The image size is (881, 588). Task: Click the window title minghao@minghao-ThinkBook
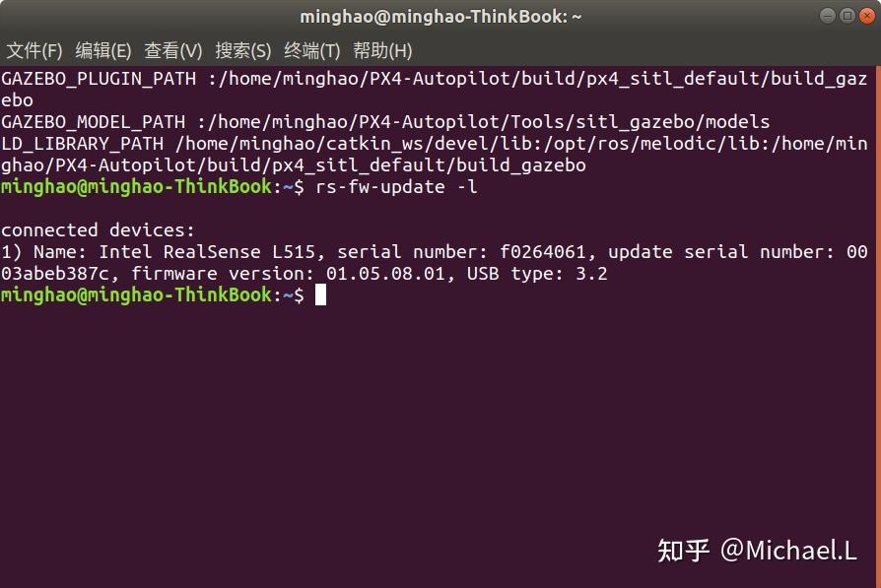click(440, 17)
